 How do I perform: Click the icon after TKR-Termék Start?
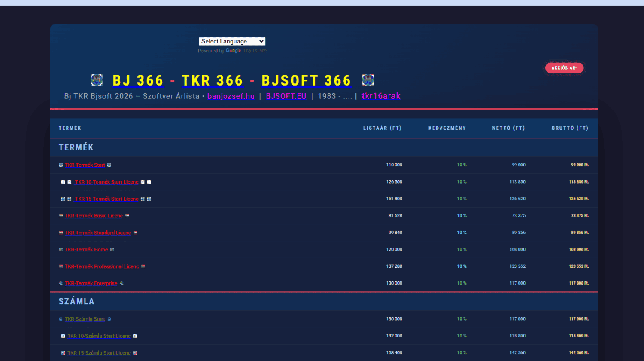click(109, 165)
